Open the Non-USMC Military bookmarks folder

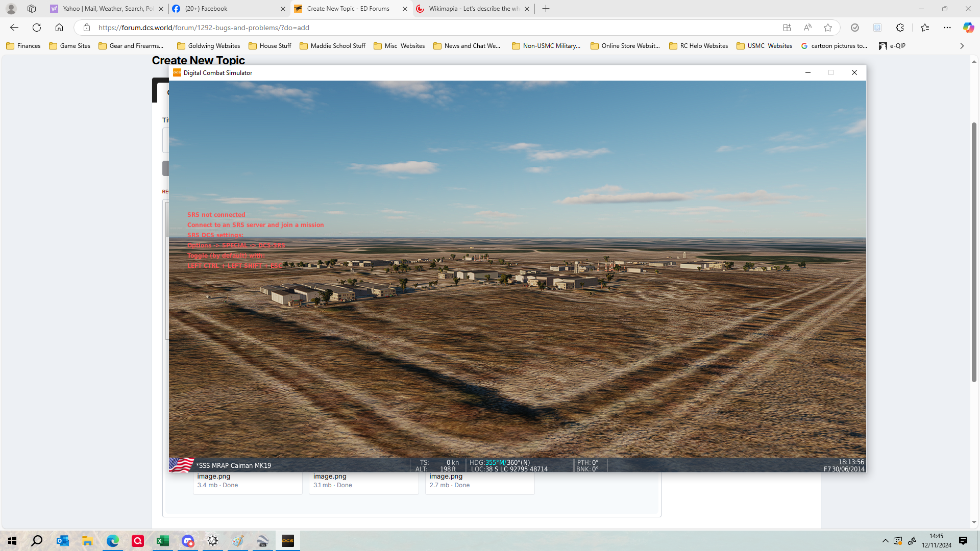coord(546,46)
